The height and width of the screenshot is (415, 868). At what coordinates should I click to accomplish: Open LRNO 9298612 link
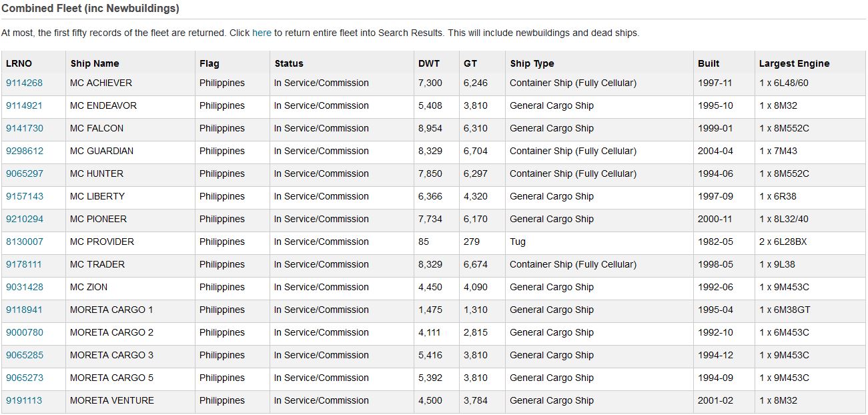(24, 151)
